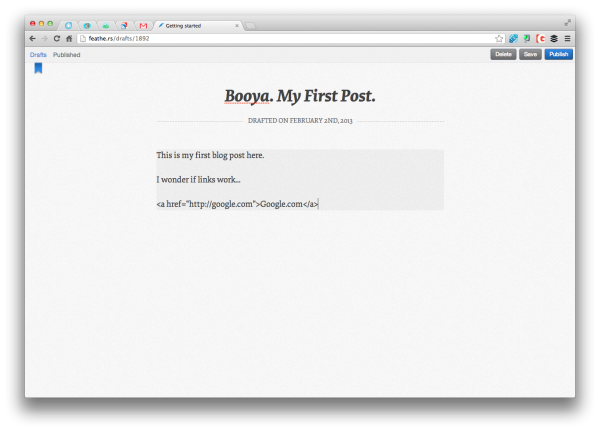Image resolution: width=600 pixels, height=432 pixels.
Task: Open the blue globe extension icon
Action: 513,39
